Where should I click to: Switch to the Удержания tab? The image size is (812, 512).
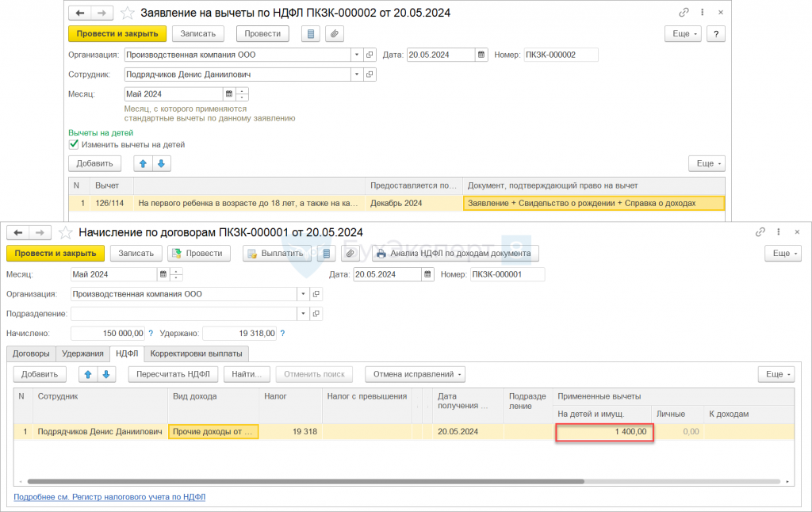click(x=82, y=353)
